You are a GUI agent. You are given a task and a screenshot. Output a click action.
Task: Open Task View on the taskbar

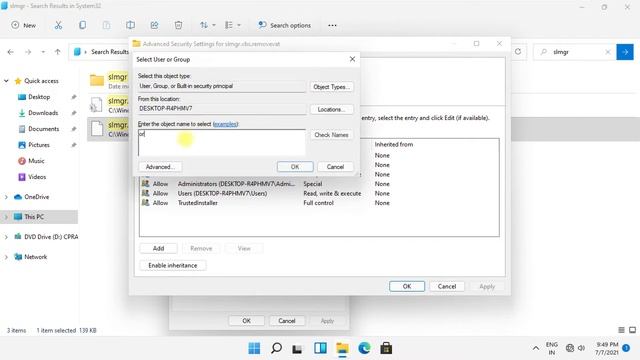pyautogui.click(x=298, y=348)
